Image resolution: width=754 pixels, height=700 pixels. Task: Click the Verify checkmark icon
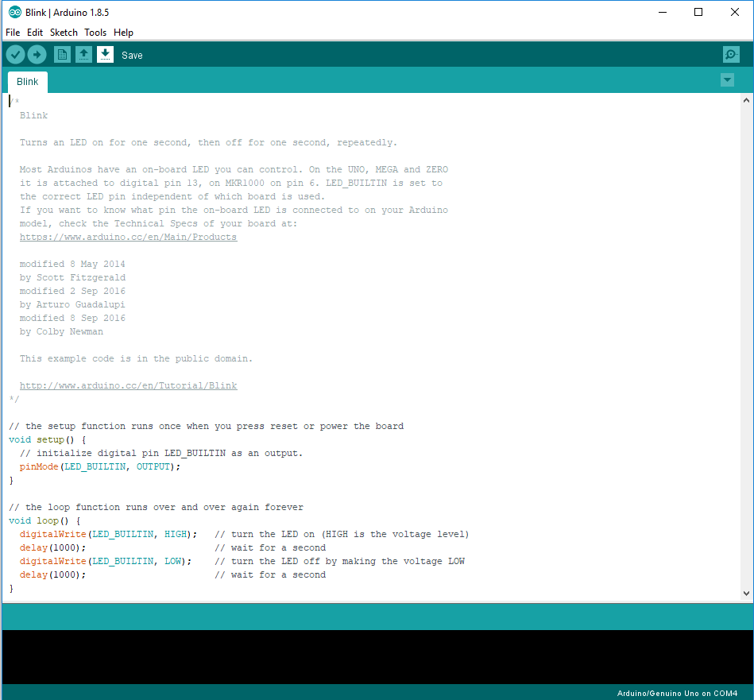pyautogui.click(x=15, y=55)
